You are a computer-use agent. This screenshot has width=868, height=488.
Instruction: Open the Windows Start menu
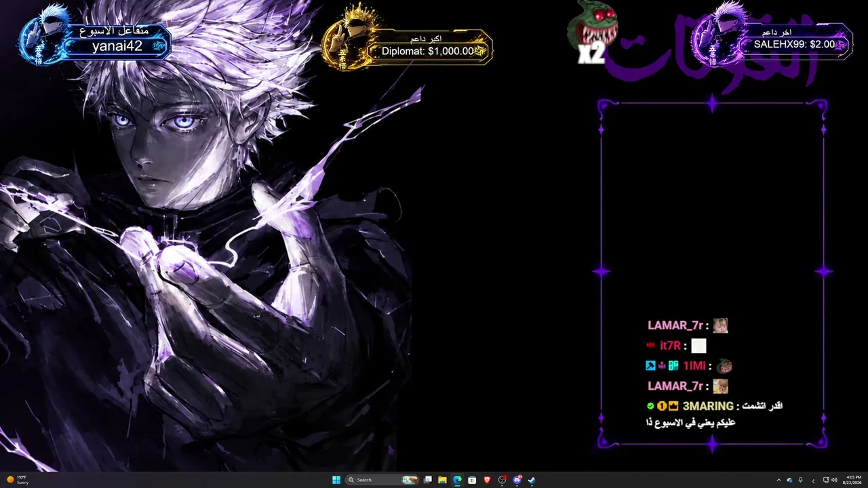(x=336, y=480)
